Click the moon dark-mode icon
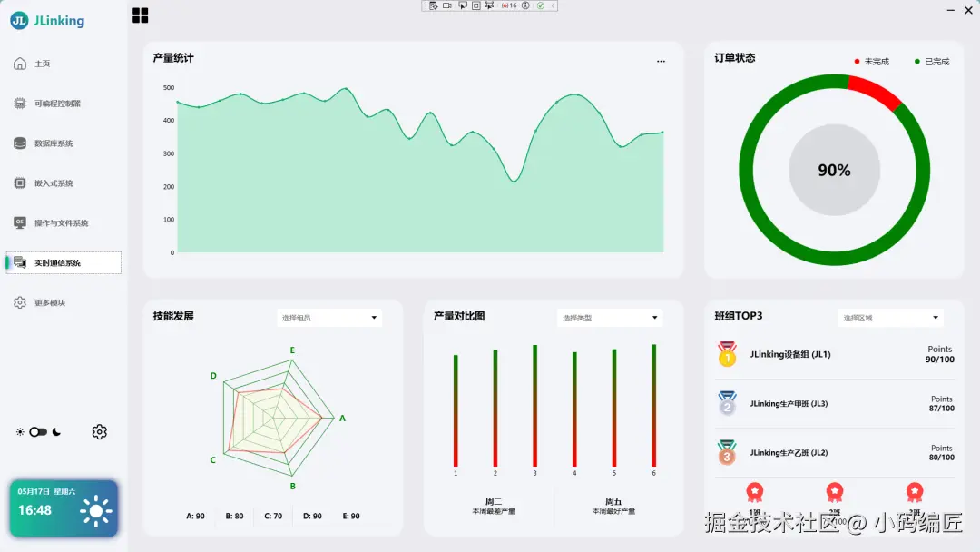980x552 pixels. 57,432
